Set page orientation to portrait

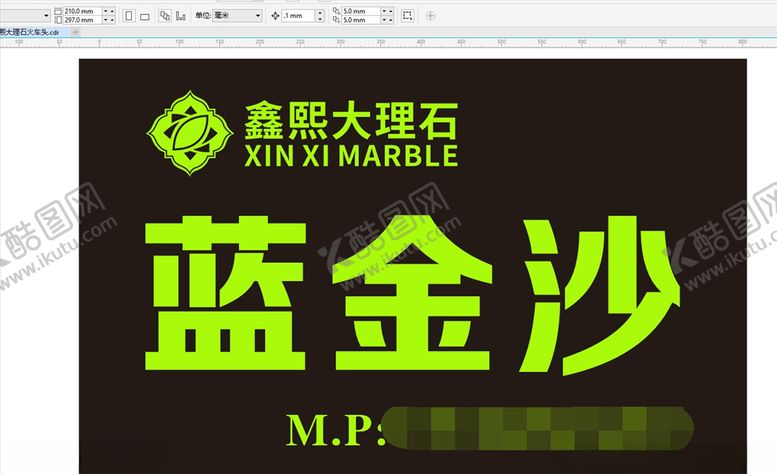click(x=129, y=16)
